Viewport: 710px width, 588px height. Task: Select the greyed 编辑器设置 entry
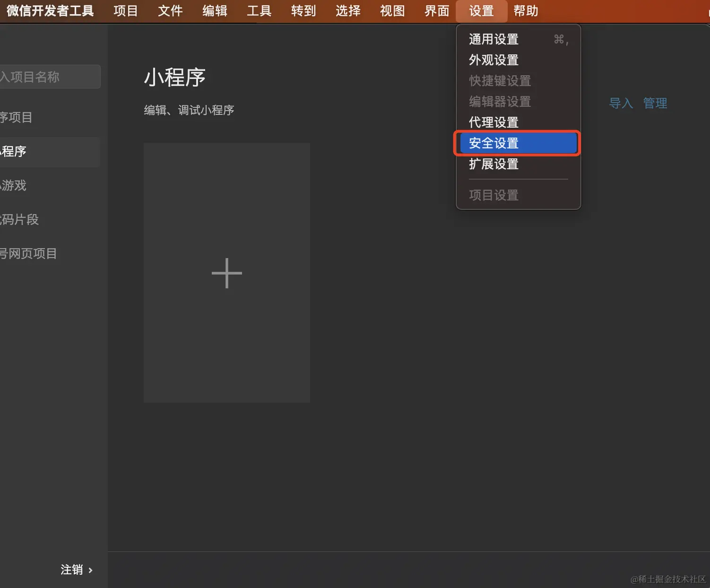pos(519,102)
